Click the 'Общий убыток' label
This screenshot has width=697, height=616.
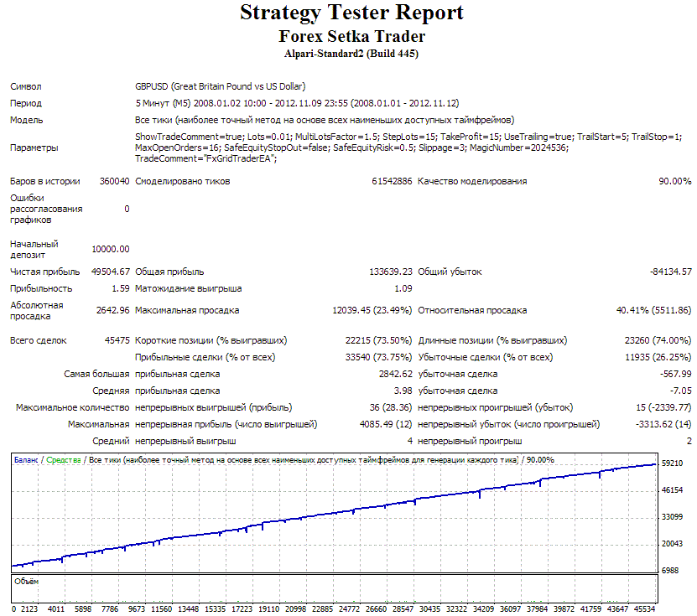[450, 272]
